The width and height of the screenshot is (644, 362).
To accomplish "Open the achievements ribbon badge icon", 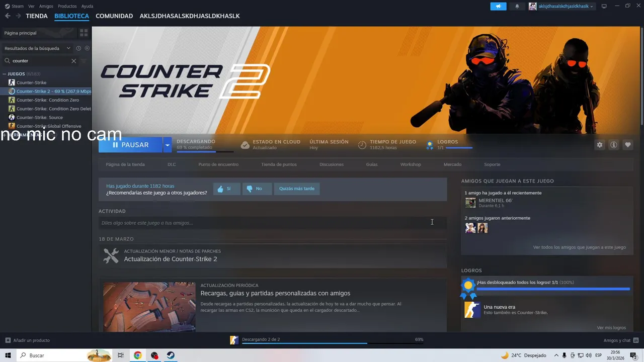I will tap(468, 288).
